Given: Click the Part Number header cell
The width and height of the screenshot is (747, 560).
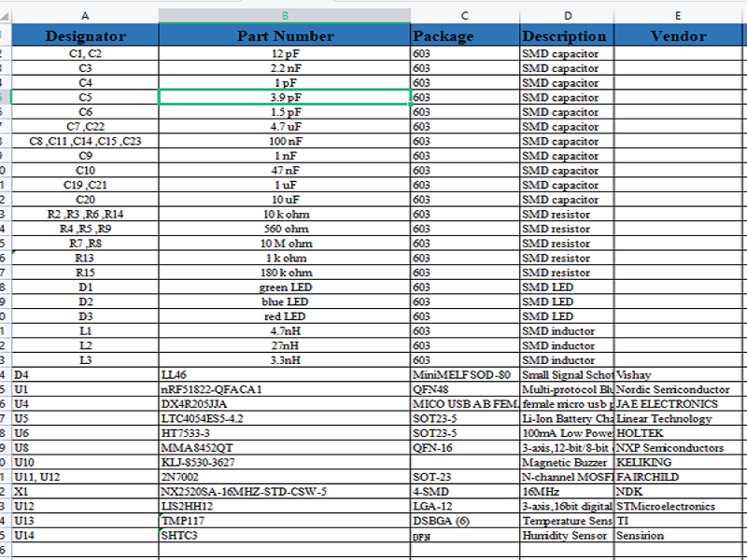Looking at the screenshot, I should coord(285,36).
